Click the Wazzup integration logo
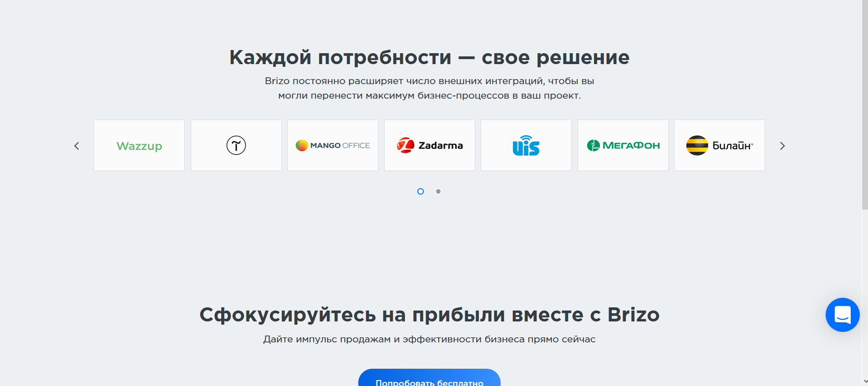 [x=139, y=145]
